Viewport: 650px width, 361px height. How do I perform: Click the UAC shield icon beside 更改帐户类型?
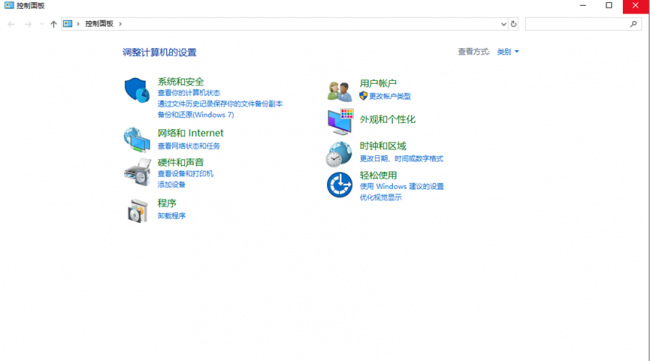click(x=363, y=96)
